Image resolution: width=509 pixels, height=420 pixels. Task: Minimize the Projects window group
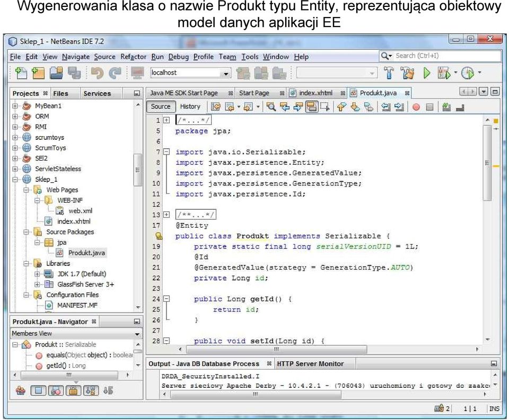click(137, 93)
